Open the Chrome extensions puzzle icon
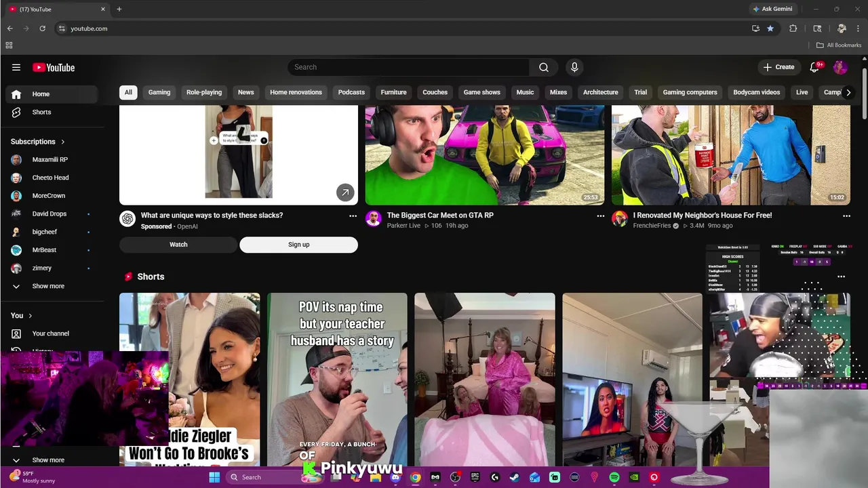Image resolution: width=868 pixels, height=488 pixels. pyautogui.click(x=793, y=28)
